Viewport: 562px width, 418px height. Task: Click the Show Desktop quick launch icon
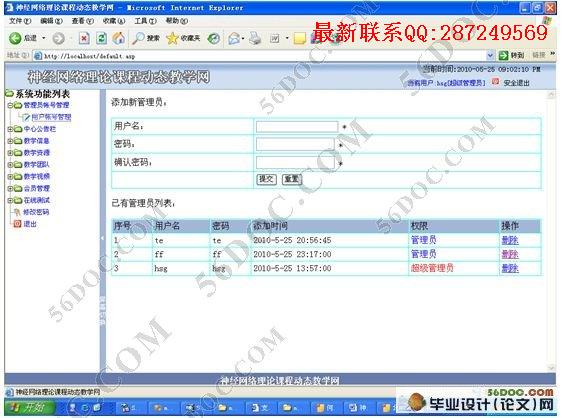pos(97,408)
